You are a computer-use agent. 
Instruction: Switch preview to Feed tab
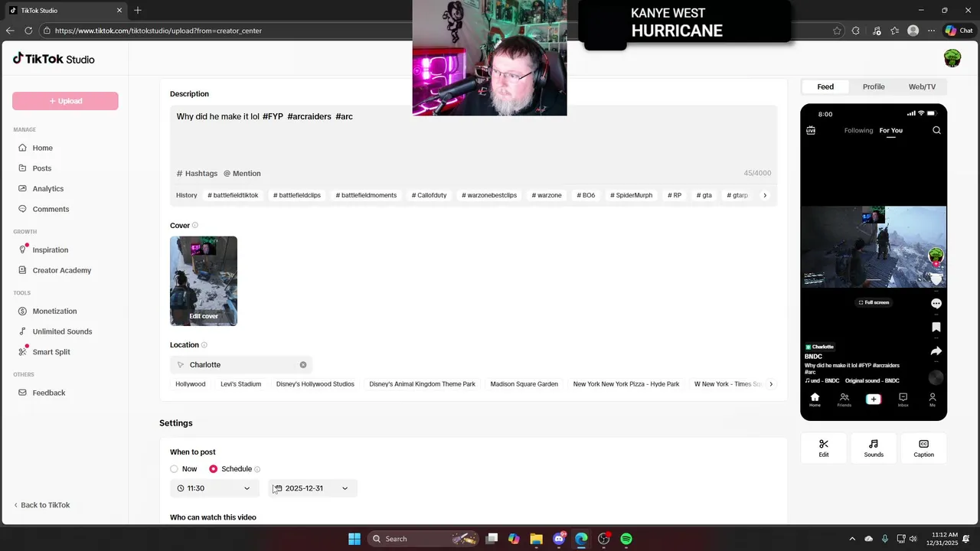[x=825, y=86]
